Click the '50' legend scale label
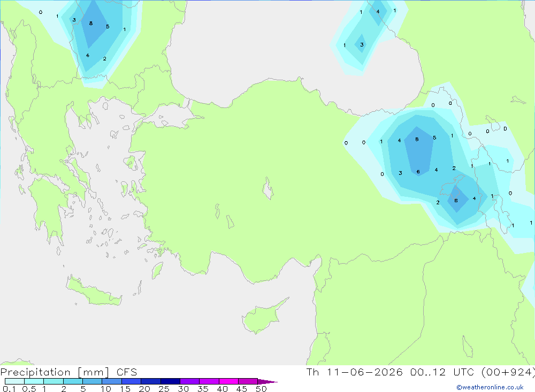Image resolution: width=535 pixels, height=392 pixels. (261, 389)
